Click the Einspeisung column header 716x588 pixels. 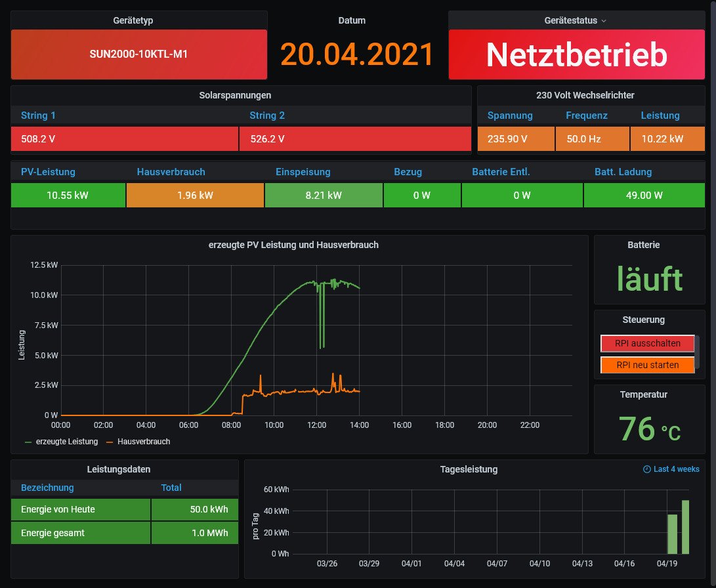(303, 172)
